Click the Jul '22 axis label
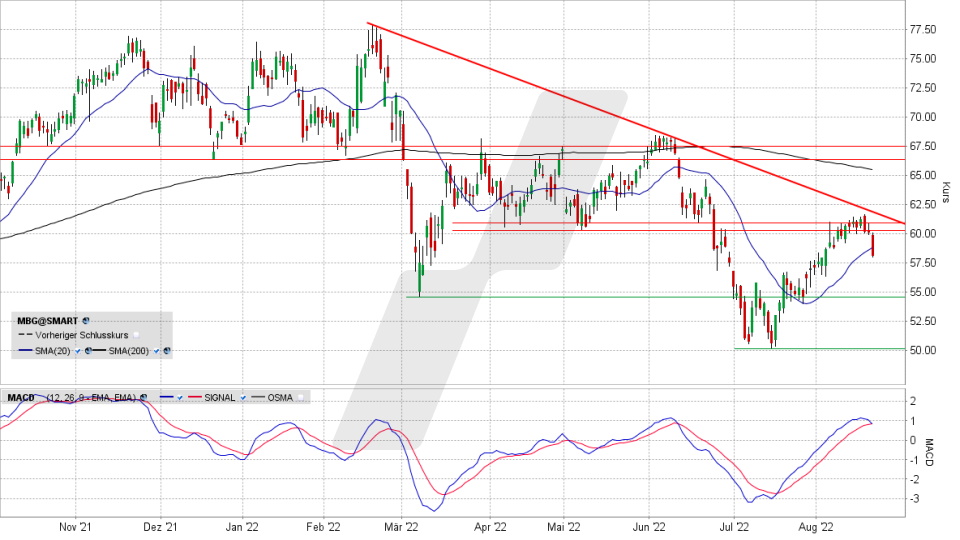Screen dimensions: 960x540 [733, 527]
